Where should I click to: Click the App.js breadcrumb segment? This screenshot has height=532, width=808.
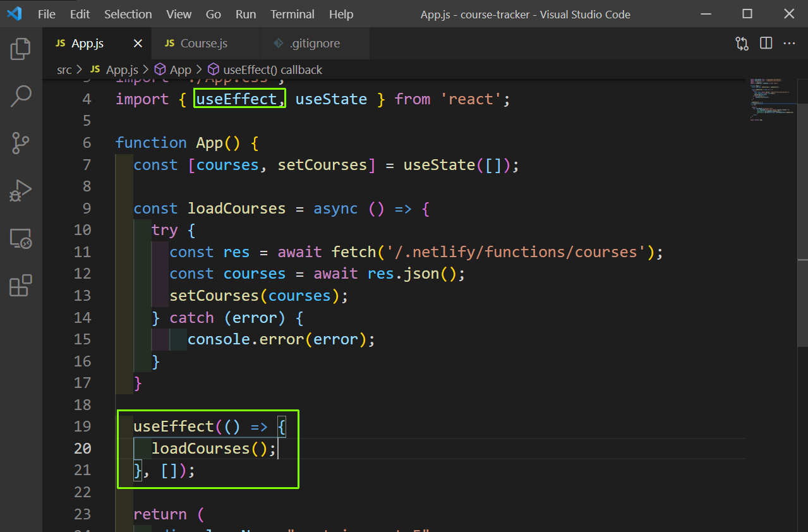point(115,70)
